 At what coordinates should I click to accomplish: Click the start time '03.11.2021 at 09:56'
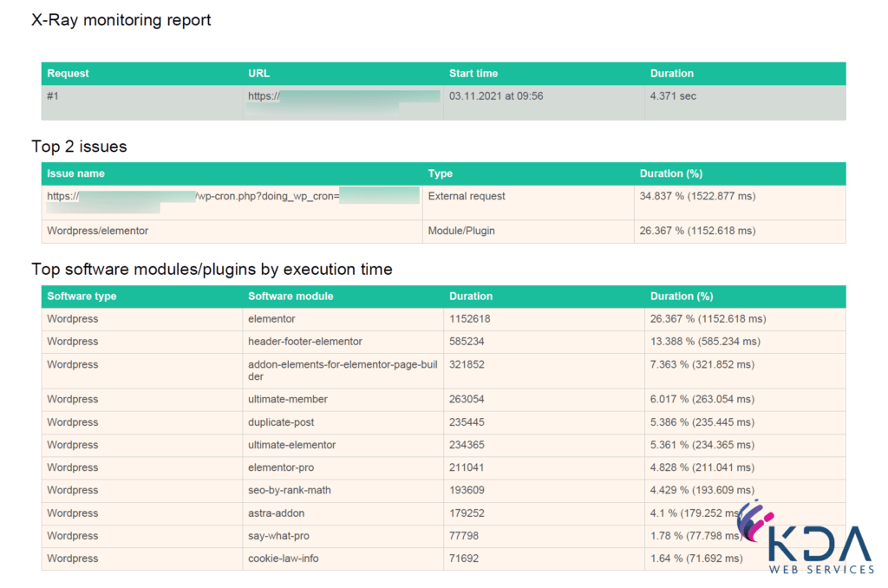pyautogui.click(x=496, y=95)
